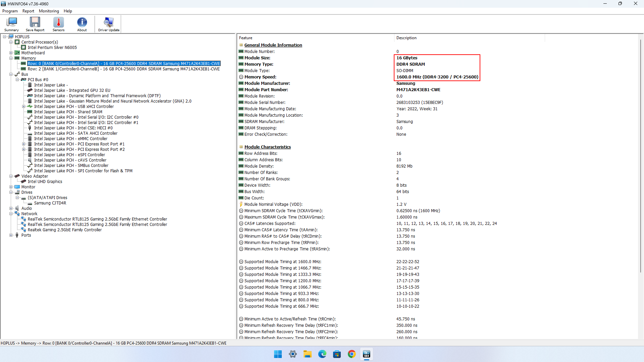This screenshot has height=362, width=644.
Task: Select the SMBus Controller entry
Action: click(71, 166)
